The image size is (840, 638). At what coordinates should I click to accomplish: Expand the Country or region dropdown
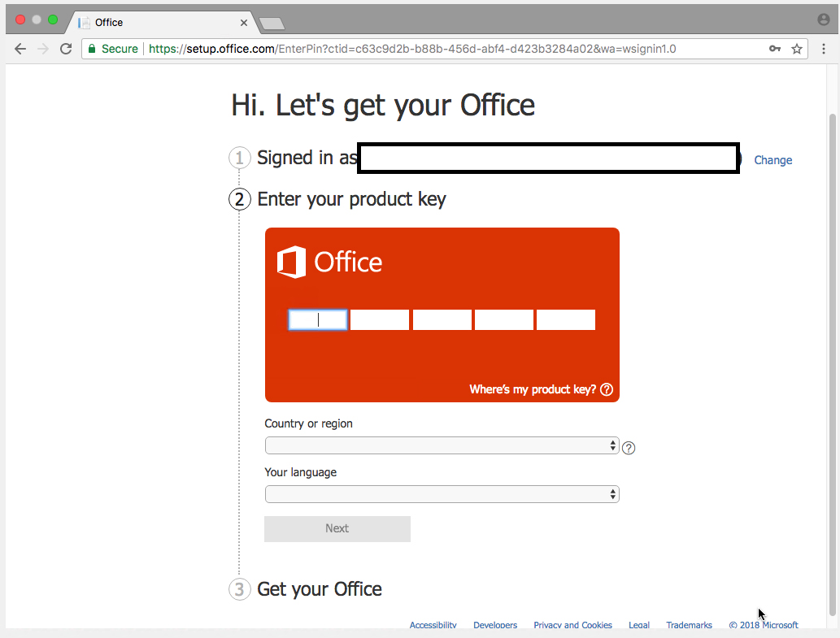pyautogui.click(x=442, y=446)
